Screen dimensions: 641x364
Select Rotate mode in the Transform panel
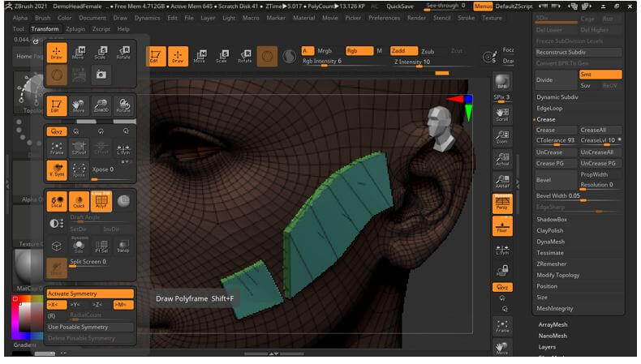(123, 53)
